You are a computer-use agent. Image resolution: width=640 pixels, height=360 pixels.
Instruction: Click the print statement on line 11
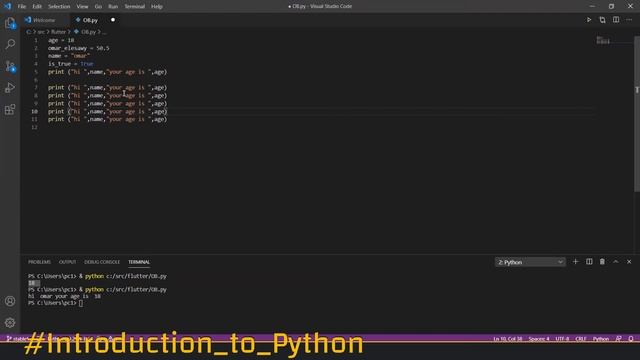[107, 120]
